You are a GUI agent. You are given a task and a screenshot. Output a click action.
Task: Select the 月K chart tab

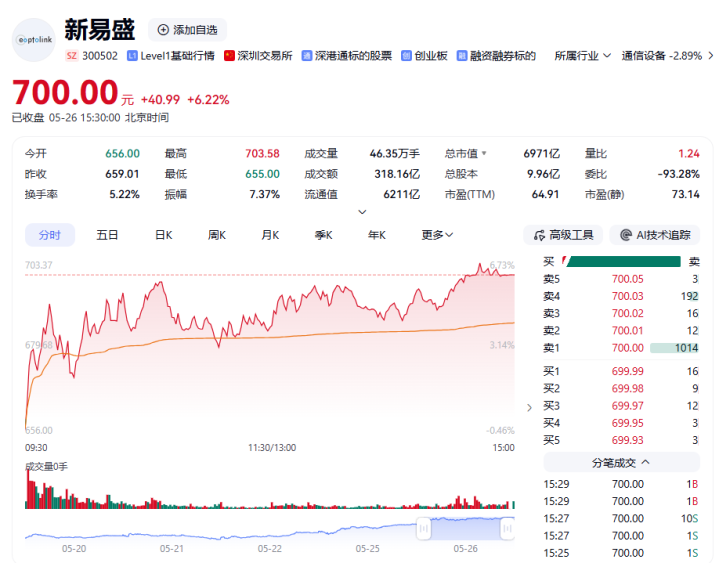click(270, 235)
